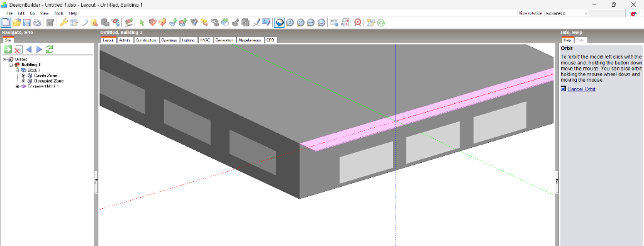Screen dimensions: 644x246
Task: Switch to the Lighting tab
Action: coord(189,40)
